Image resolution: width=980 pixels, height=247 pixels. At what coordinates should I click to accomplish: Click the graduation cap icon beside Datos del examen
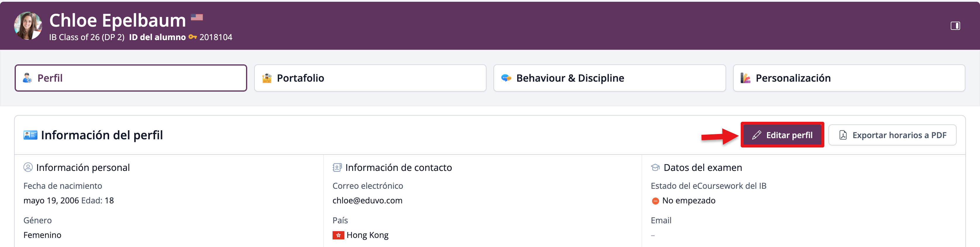click(655, 167)
